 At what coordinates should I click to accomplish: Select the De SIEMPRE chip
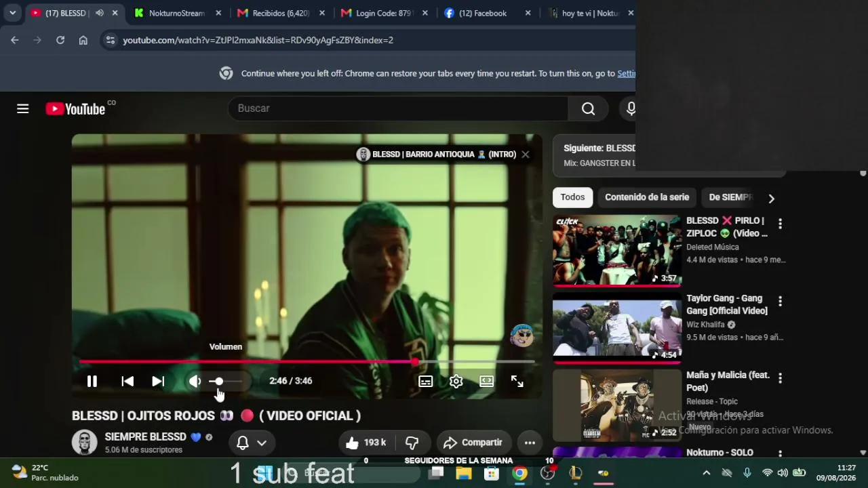pyautogui.click(x=730, y=197)
